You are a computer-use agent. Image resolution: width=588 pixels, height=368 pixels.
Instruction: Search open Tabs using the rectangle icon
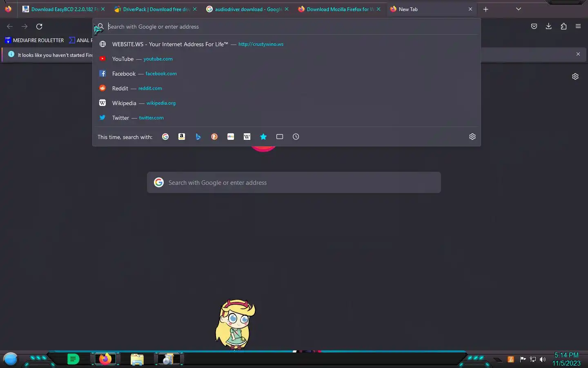280,137
